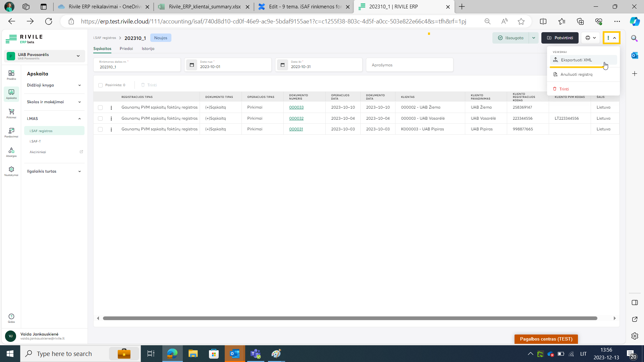The image size is (644, 362).
Task: Switch to the Istorija tab
Action: tap(148, 49)
